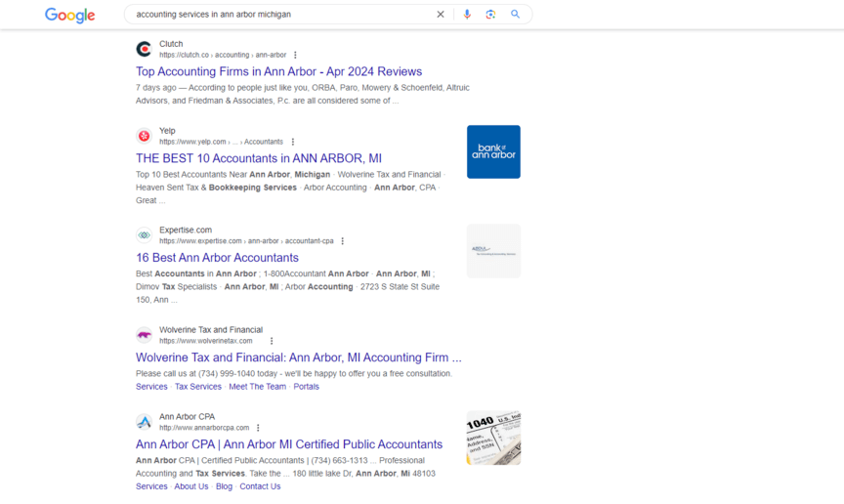The width and height of the screenshot is (844, 504).
Task: Open more options for Ann Arbor CPA result
Action: point(258,428)
